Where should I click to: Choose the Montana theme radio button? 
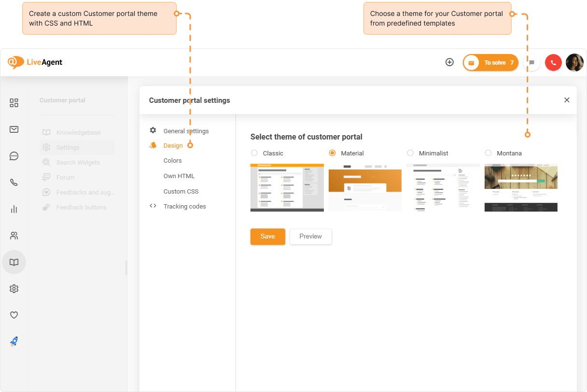(488, 153)
